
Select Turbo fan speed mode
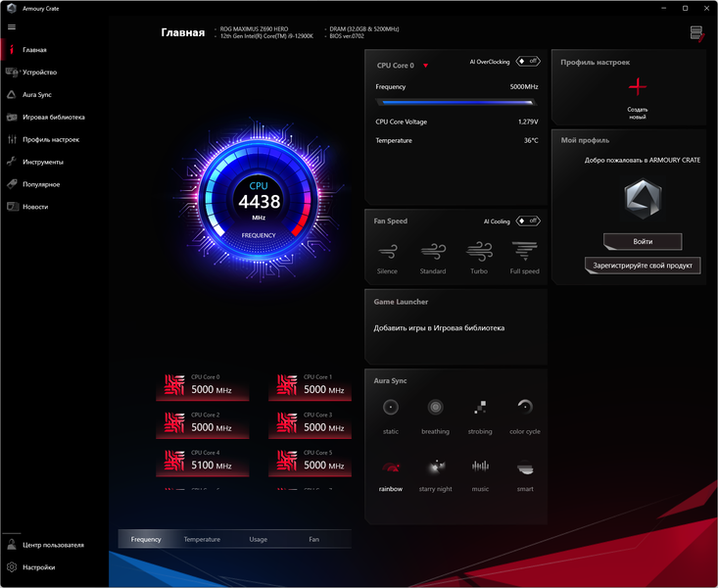479,258
